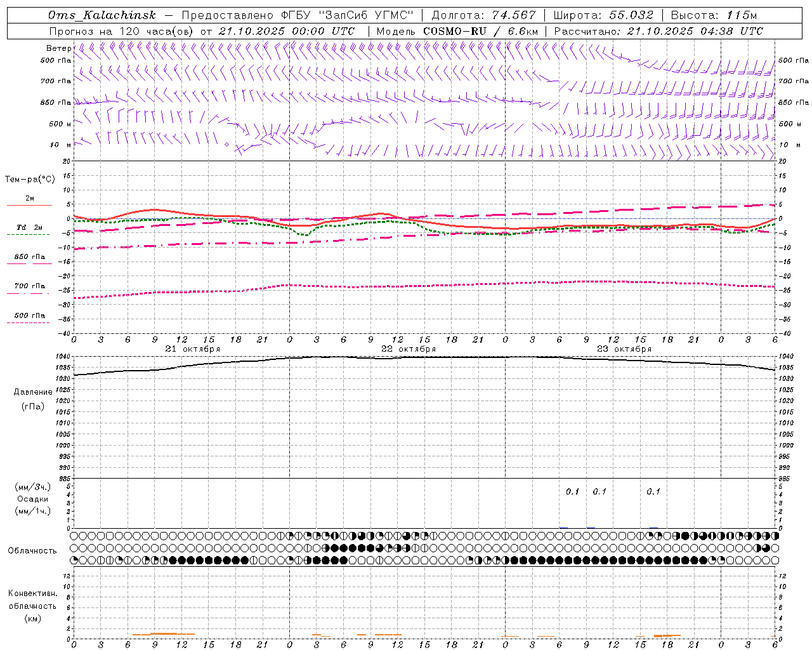Click the station name Oms_Kalachinsk in the header
812x650 pixels.
[102, 15]
